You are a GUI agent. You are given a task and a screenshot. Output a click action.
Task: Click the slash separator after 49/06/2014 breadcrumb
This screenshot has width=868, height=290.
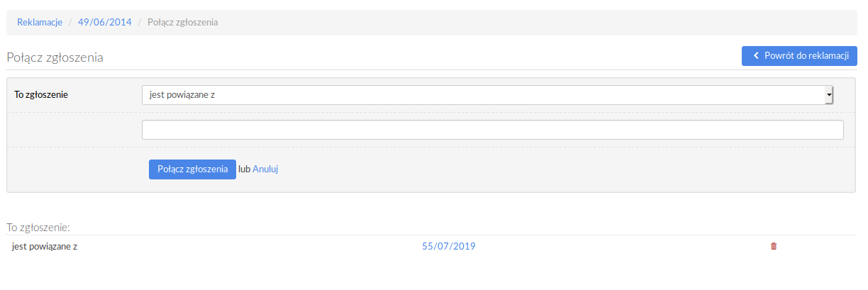pos(140,23)
